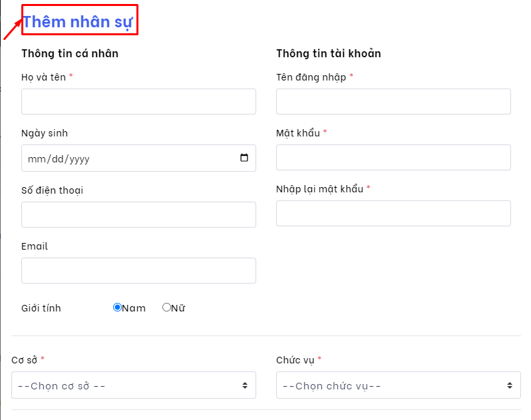Click the Nhập lại mật khẩu input box
This screenshot has width=531, height=420.
(393, 214)
